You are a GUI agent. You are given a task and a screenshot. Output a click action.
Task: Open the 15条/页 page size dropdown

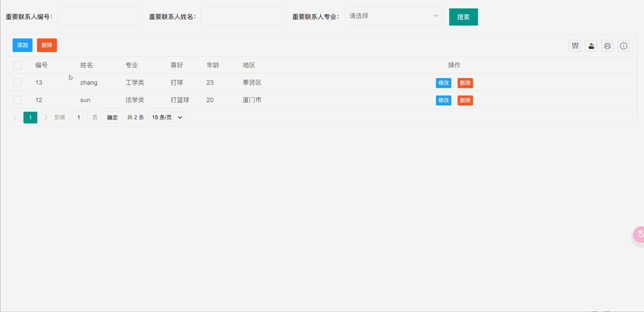click(x=166, y=117)
